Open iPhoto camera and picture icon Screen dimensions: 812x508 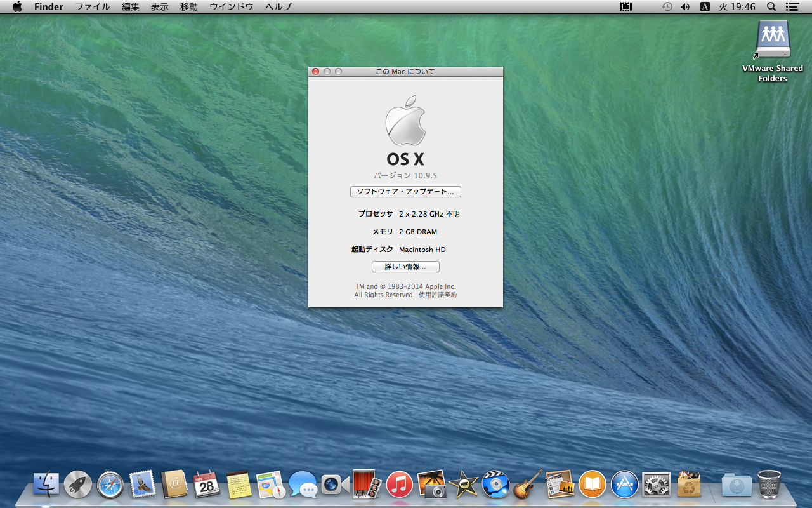point(431,485)
